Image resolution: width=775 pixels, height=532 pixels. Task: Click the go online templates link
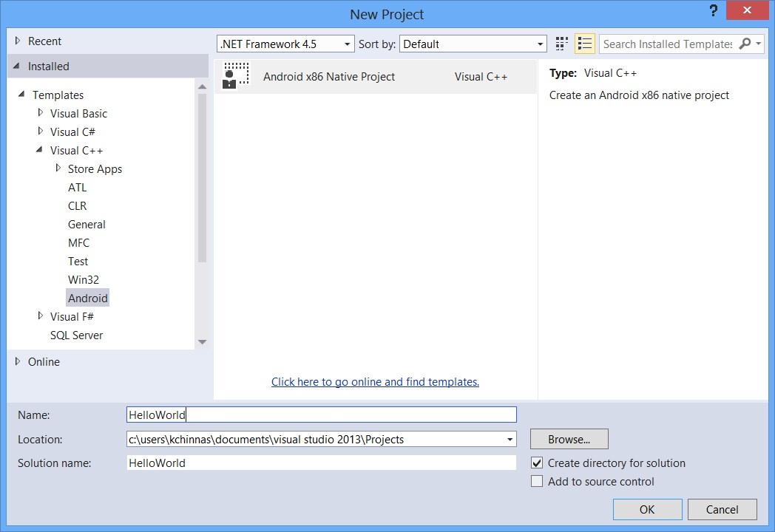coord(375,382)
